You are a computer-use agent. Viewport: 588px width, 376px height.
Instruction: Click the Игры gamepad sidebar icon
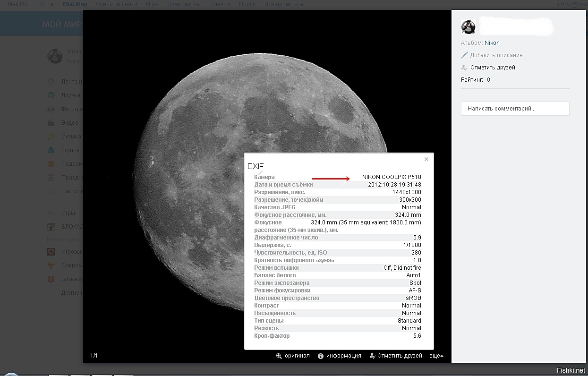point(51,213)
